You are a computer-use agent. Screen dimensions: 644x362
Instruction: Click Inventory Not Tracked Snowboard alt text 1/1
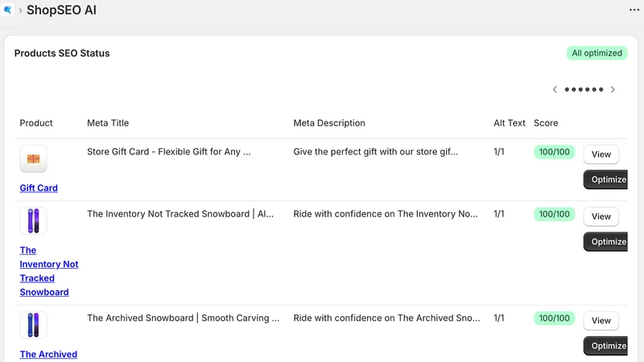point(498,214)
